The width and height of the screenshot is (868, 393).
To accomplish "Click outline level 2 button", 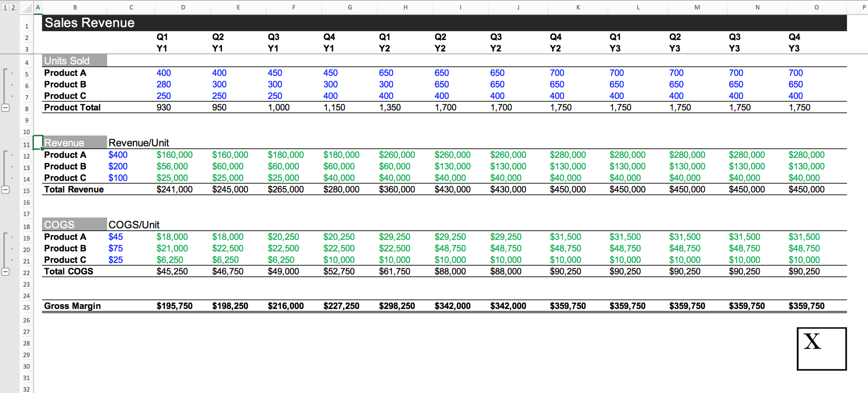I will coord(13,7).
